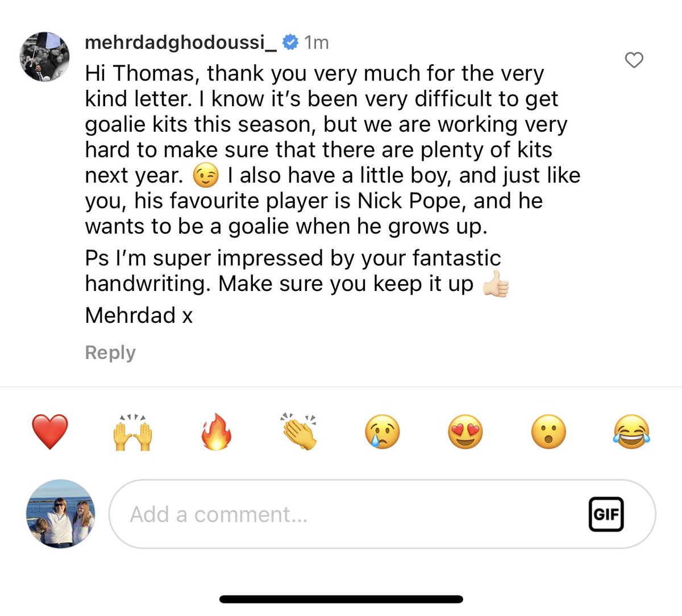Tap the home indicator bar
Screen dimensions: 682x616
[x=342, y=599]
